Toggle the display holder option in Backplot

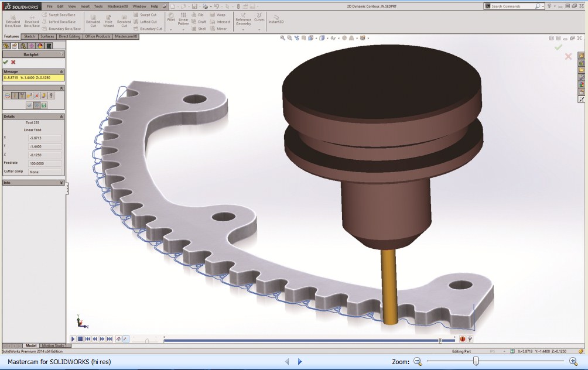22,95
